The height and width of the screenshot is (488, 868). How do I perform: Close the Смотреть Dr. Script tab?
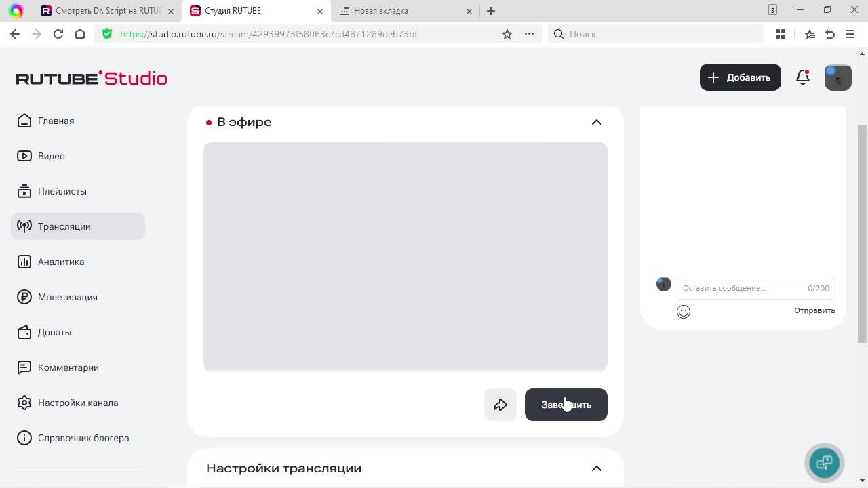point(171,11)
